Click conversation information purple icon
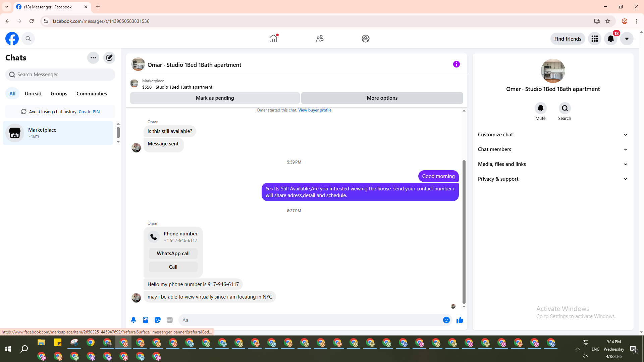This screenshot has width=644, height=362. (x=457, y=64)
